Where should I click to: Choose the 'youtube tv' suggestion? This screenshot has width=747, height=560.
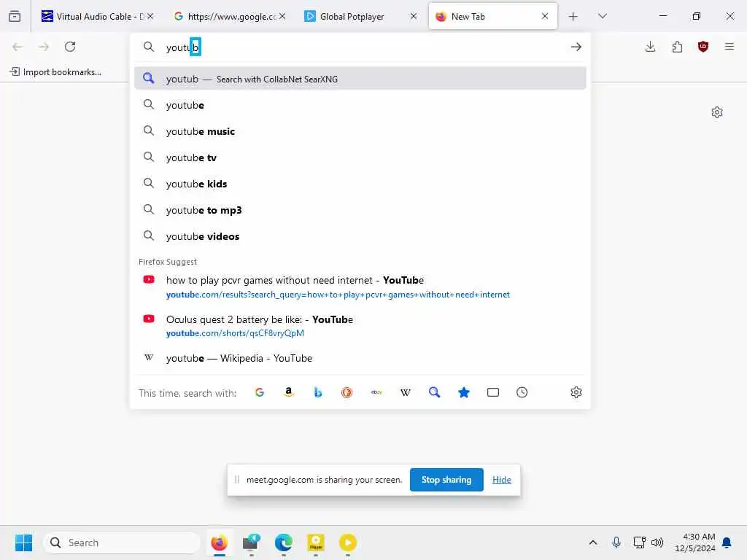pos(360,157)
